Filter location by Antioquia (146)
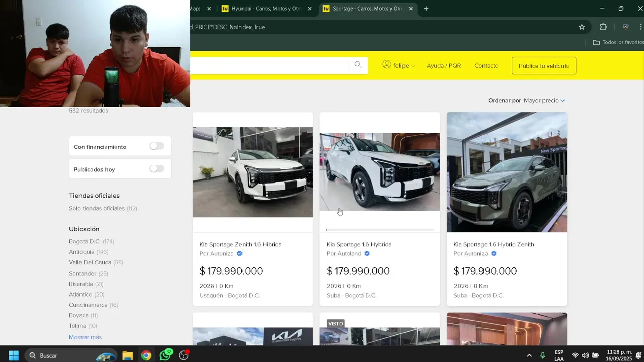Viewport: 644px width, 362px height. tap(89, 252)
